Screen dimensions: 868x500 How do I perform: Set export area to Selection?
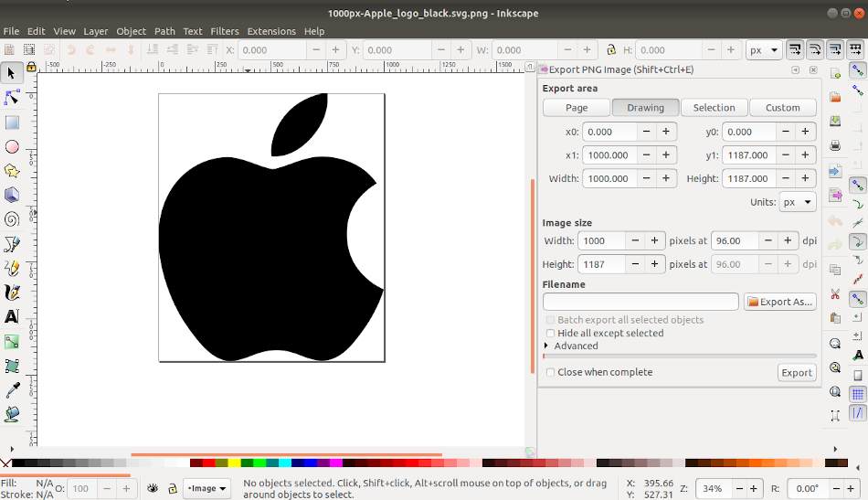pyautogui.click(x=715, y=108)
